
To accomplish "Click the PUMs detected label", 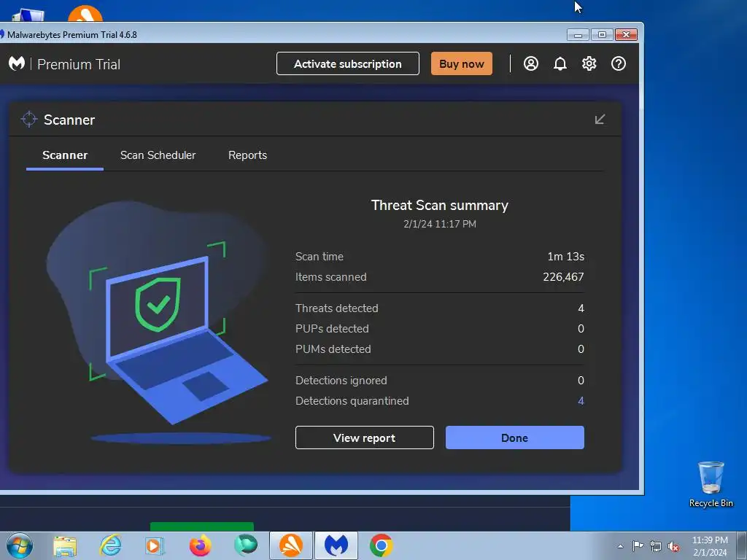I will click(333, 349).
